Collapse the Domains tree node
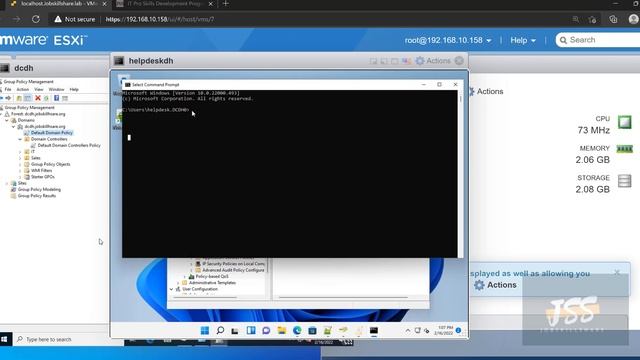 (x=7, y=120)
